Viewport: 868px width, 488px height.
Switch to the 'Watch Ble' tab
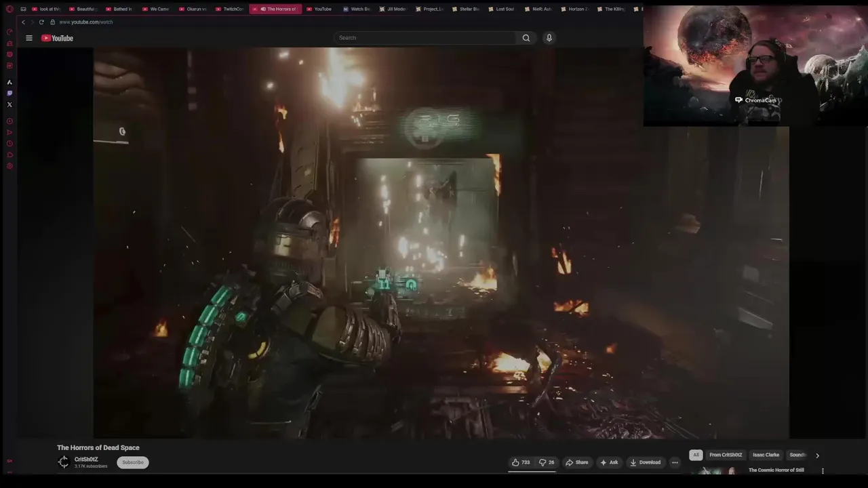pos(357,9)
